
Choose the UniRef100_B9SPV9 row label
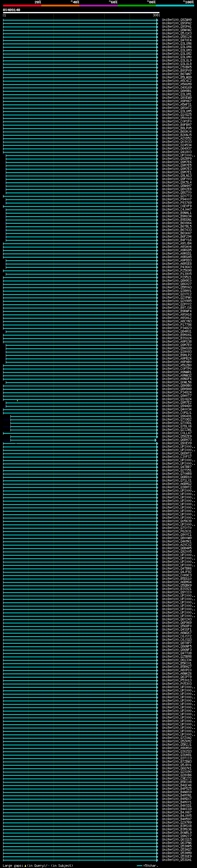coord(177,71)
